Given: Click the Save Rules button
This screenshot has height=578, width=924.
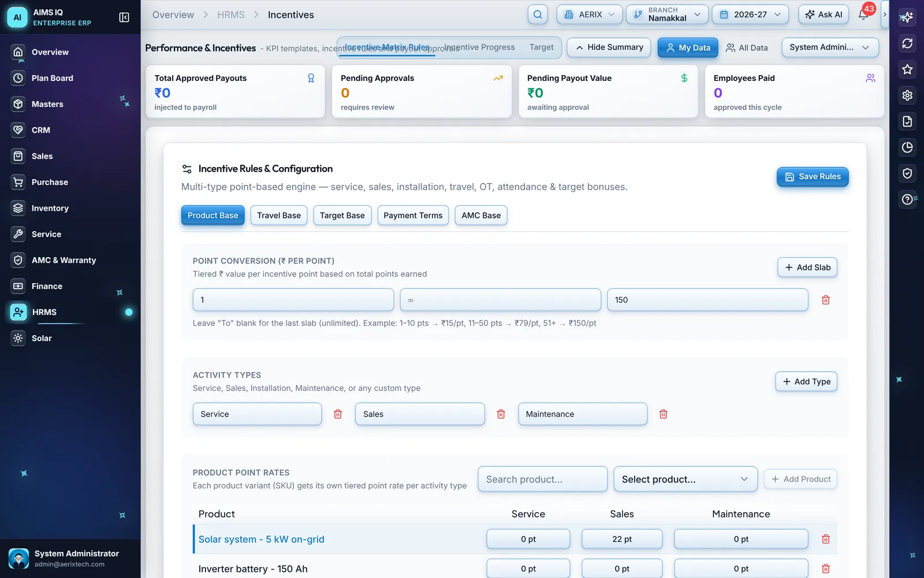Looking at the screenshot, I should tap(813, 177).
